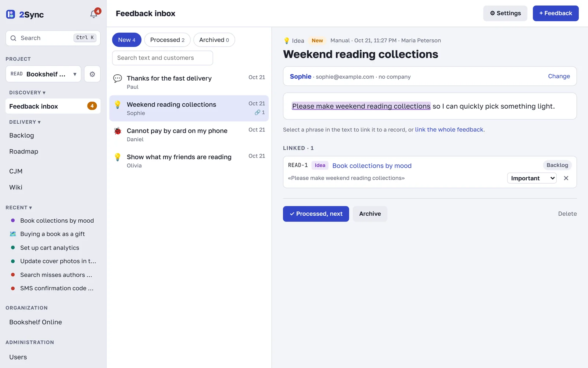Go to Backlog in sidebar
Image resolution: width=588 pixels, height=368 pixels.
tap(22, 135)
